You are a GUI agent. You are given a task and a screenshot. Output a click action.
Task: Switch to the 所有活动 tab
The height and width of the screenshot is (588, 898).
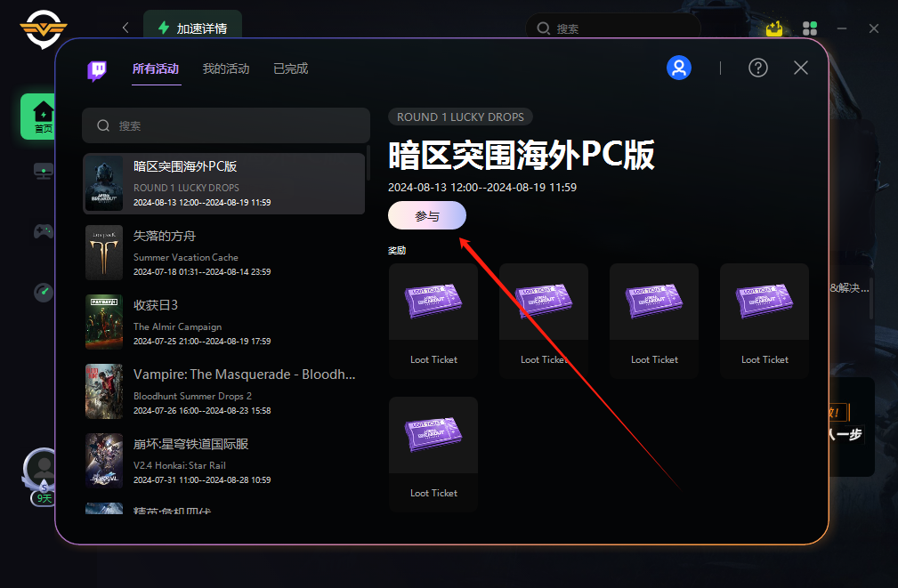[x=156, y=68]
